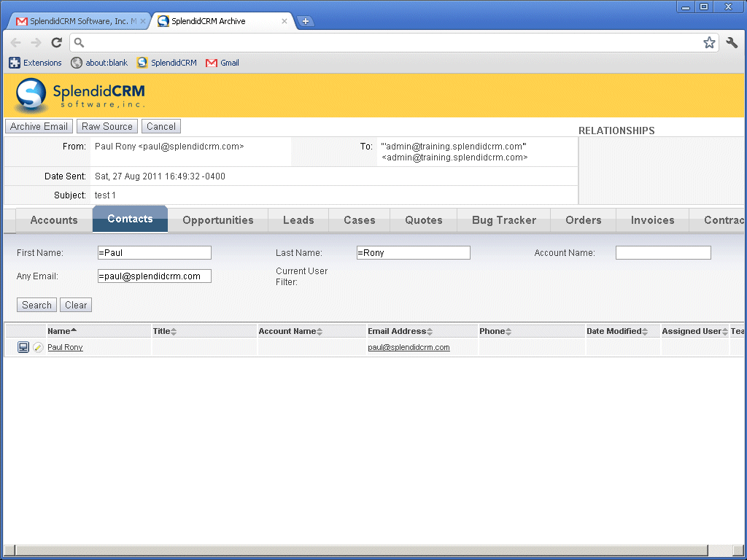This screenshot has width=747, height=560.
Task: Click the Last Name input field
Action: (x=414, y=252)
